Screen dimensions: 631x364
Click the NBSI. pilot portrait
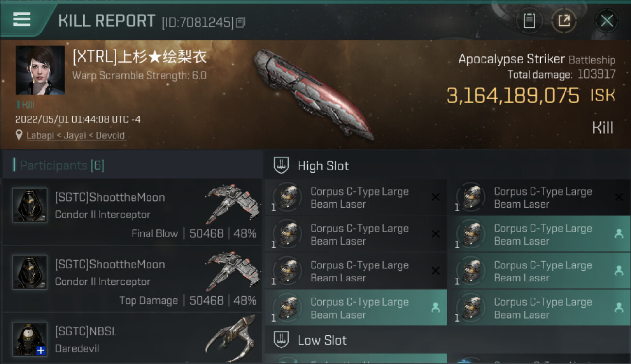30,339
